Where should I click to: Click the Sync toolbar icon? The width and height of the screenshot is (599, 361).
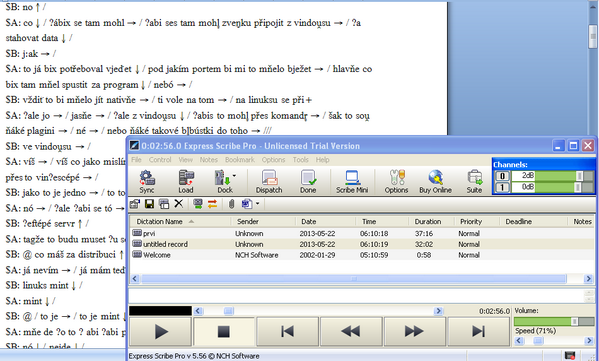[147, 181]
